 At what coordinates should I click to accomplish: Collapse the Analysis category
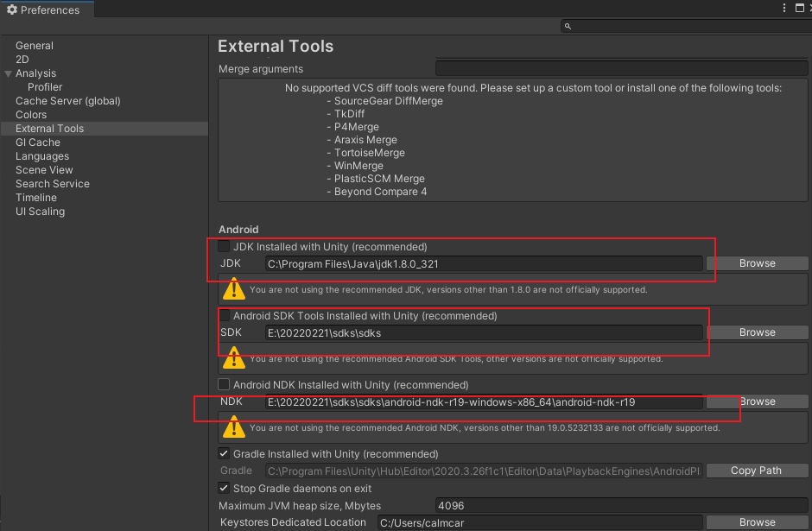pyautogui.click(x=8, y=73)
